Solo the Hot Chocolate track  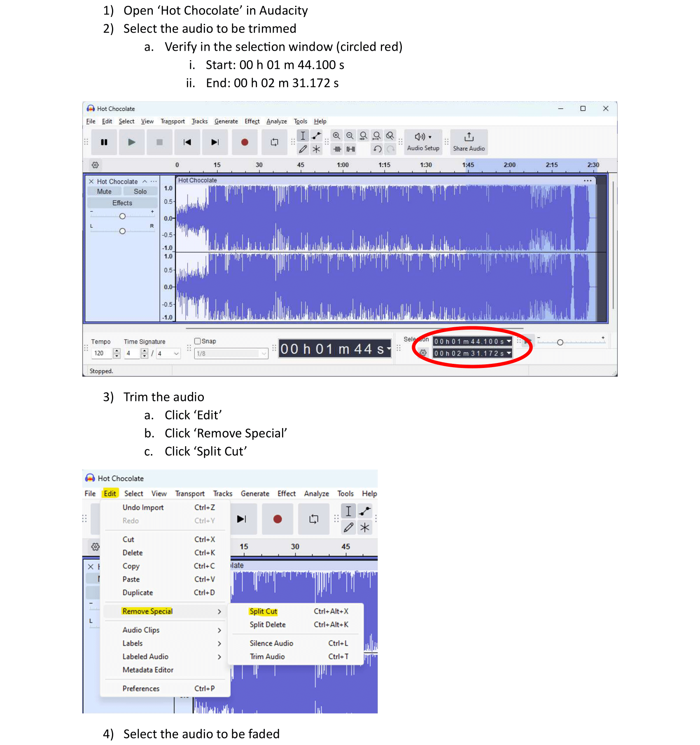tap(140, 192)
